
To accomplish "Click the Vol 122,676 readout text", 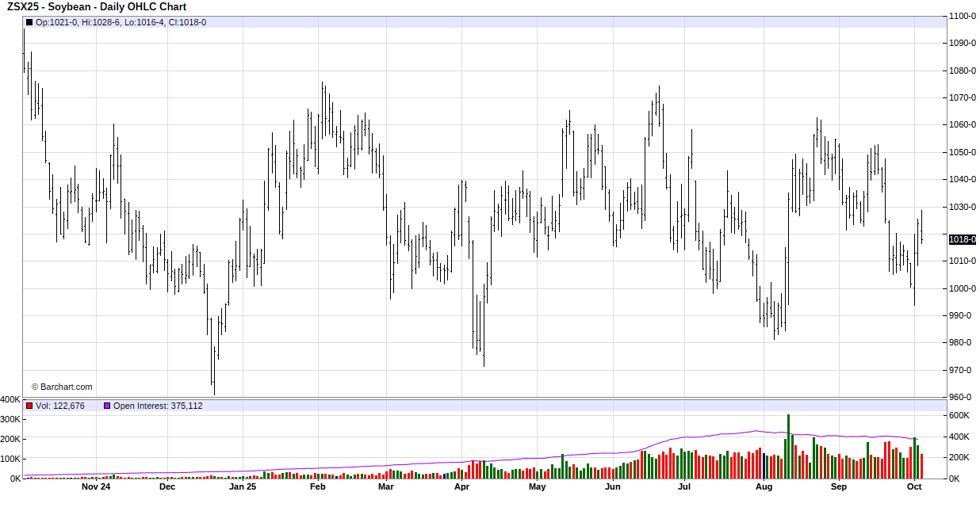I will click(60, 406).
